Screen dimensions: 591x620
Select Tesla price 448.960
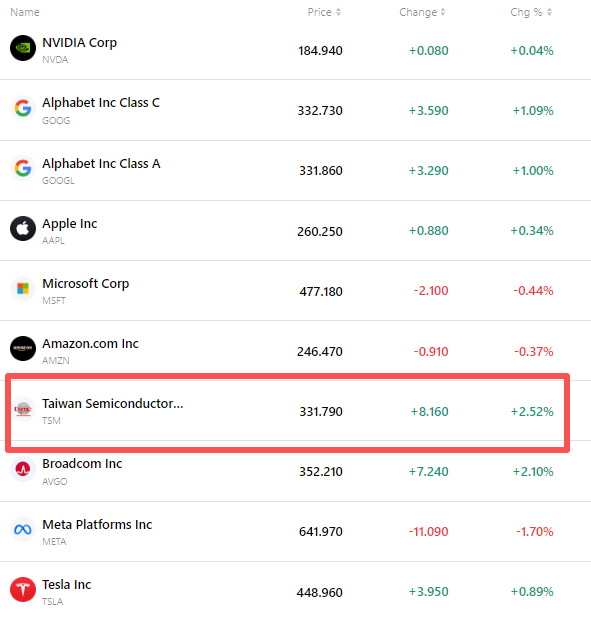coord(319,592)
